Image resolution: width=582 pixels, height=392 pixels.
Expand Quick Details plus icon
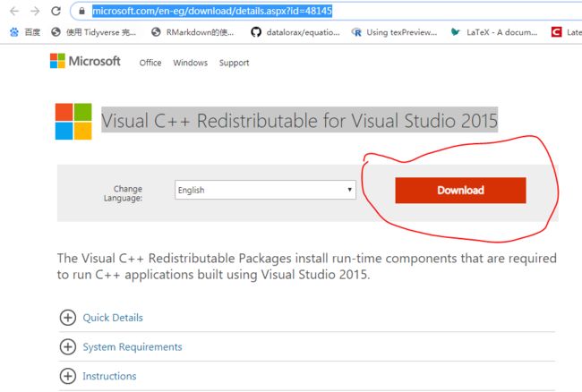[67, 318]
